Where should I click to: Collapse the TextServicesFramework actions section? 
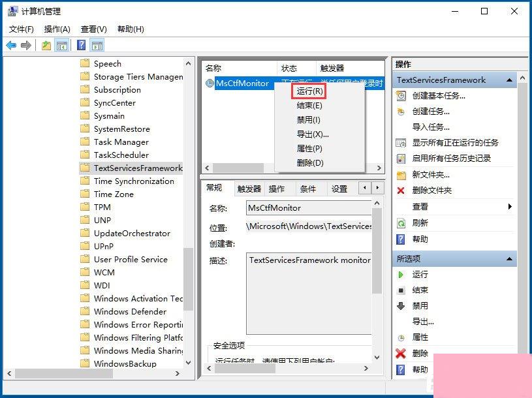point(509,80)
